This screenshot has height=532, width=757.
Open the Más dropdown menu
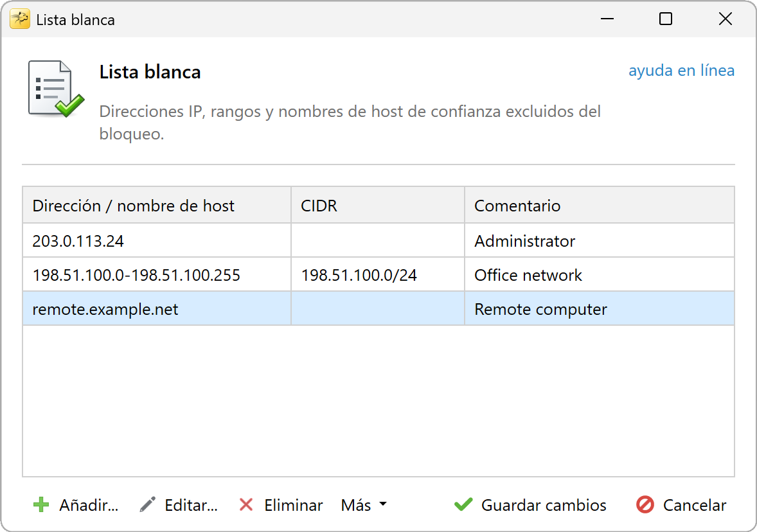364,505
